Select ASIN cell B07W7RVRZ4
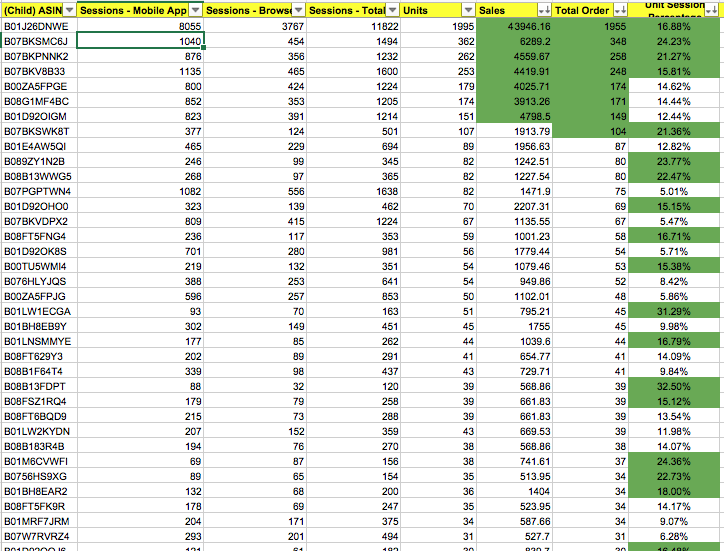This screenshot has height=551, width=724. [39, 537]
